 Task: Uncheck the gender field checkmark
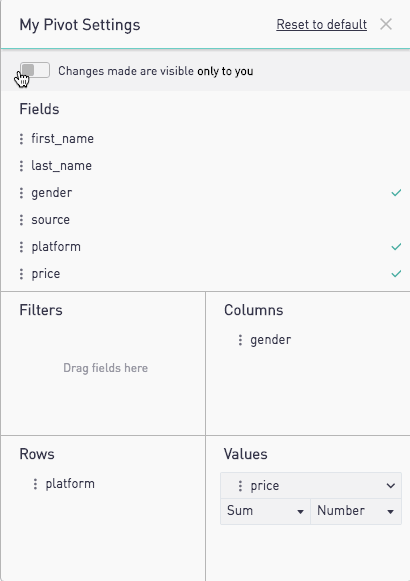pos(396,193)
